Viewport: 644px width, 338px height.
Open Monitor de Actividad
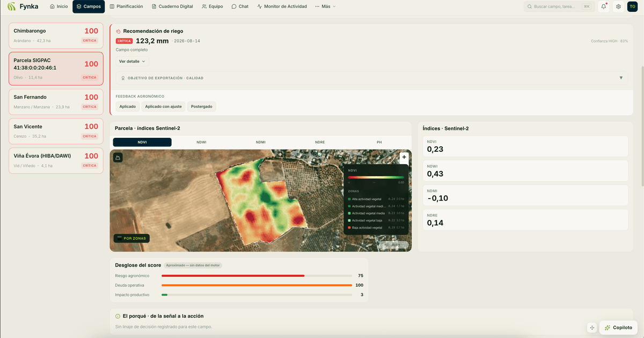tap(282, 6)
